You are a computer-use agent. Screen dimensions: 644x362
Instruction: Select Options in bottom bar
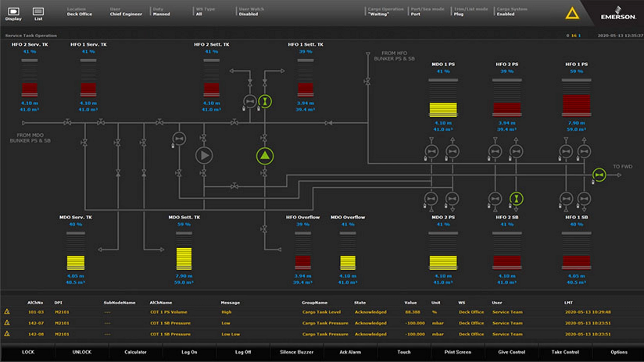(619, 352)
